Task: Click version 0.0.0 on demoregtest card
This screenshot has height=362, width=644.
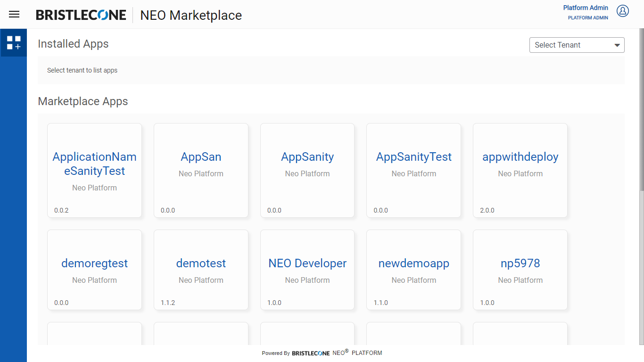Action: (x=61, y=303)
